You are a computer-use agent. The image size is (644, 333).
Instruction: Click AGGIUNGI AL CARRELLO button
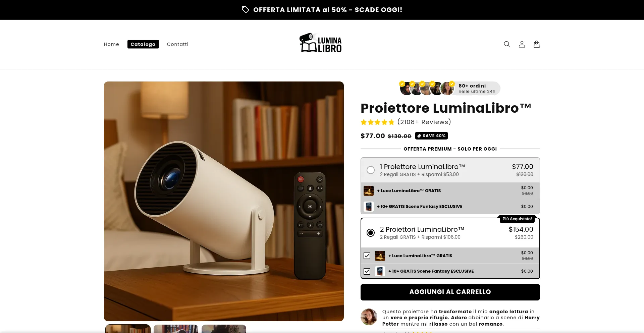[450, 292]
